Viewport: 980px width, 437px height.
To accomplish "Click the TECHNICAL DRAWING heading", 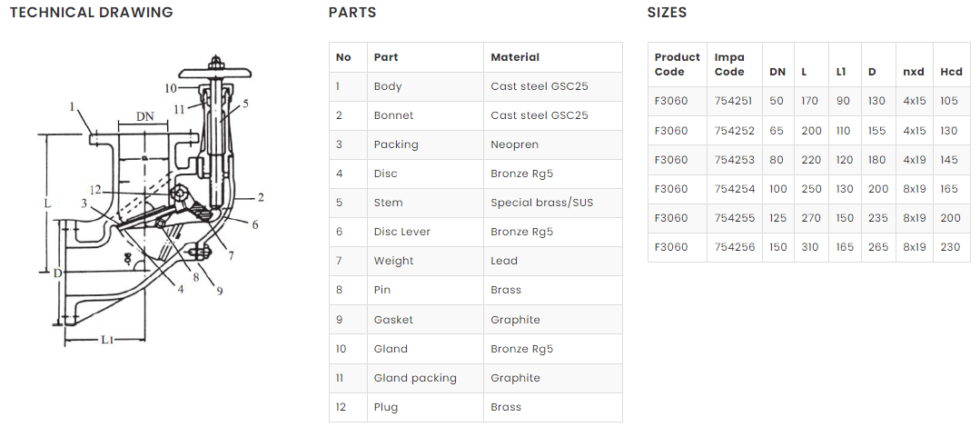I will (91, 13).
